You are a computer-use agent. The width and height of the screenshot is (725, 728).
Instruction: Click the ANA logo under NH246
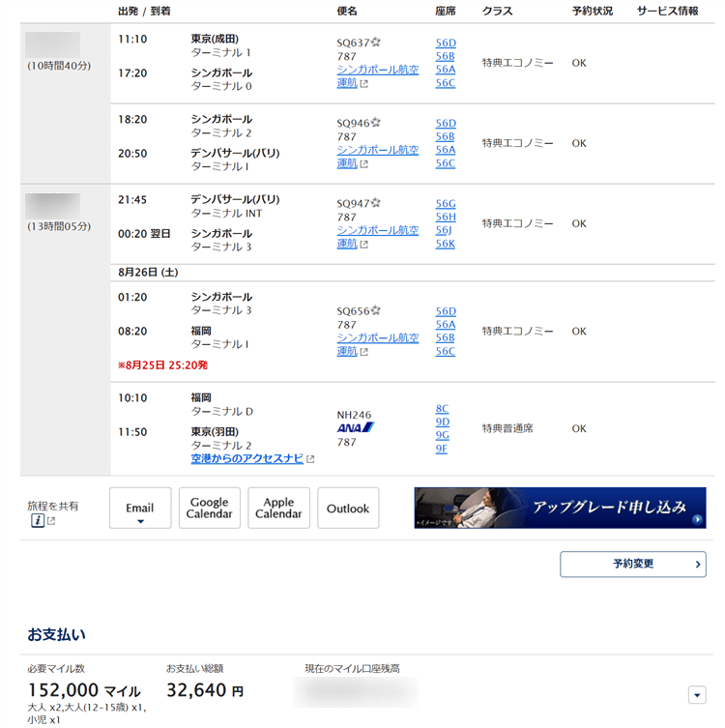click(355, 427)
